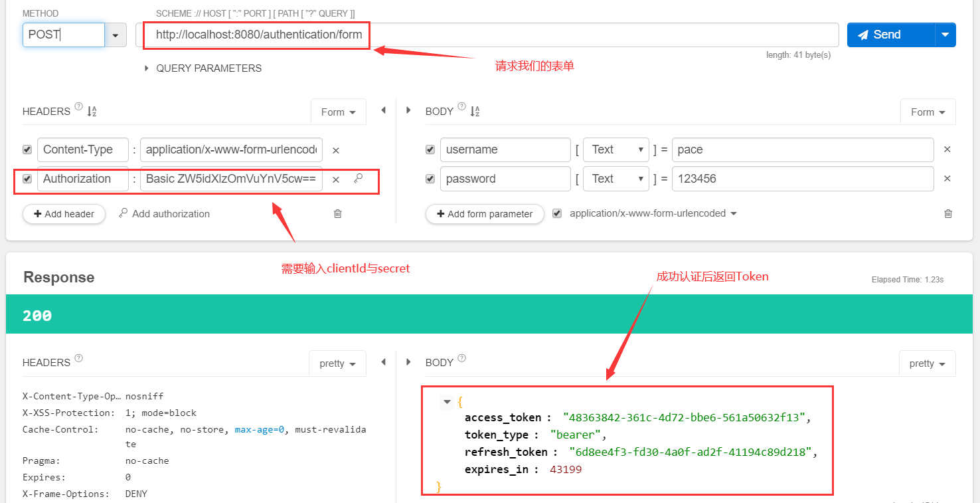Open help icon next to response HEADERS
Screen dimensions: 980x503
coord(79,358)
